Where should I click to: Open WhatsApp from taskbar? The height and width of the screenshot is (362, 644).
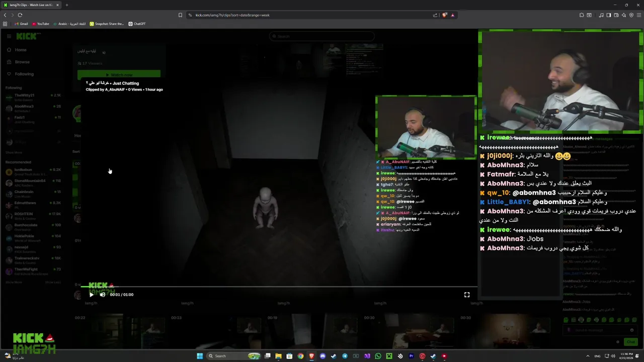pyautogui.click(x=378, y=356)
